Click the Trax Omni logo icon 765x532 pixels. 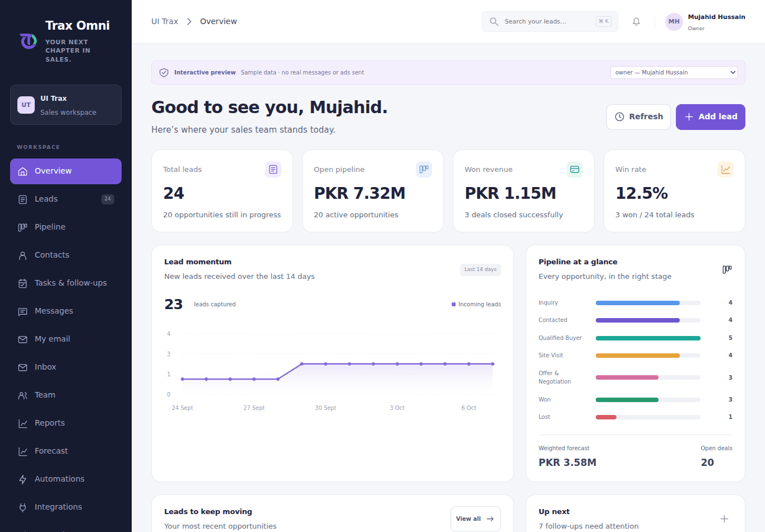click(29, 41)
